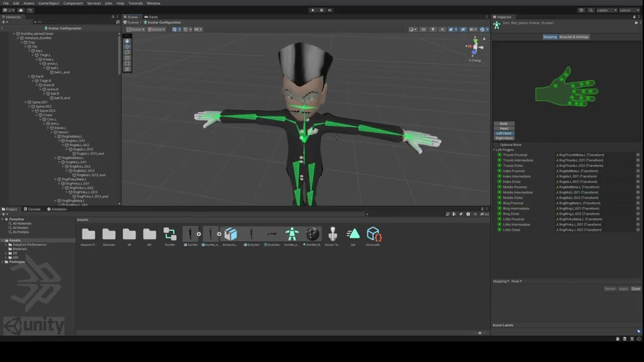644x362 pixels.
Task: Select the Human Template asset
Action: [333, 236]
